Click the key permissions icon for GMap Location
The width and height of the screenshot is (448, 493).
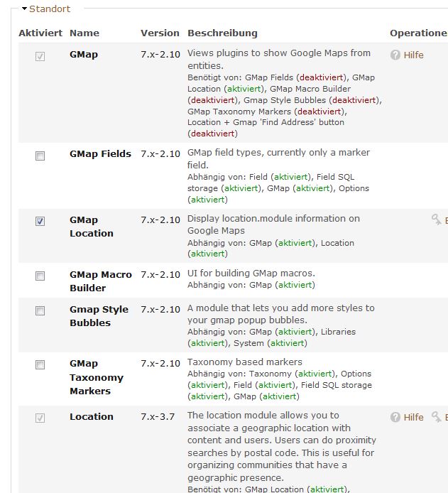(x=436, y=220)
